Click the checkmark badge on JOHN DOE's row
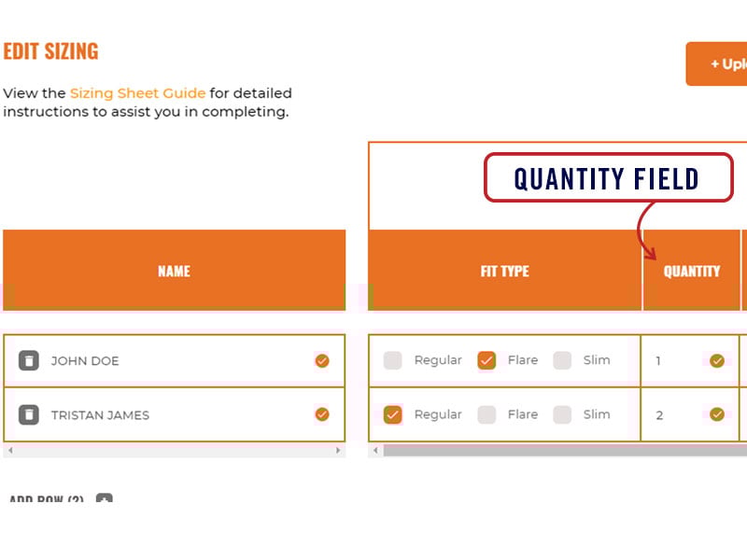 322,360
